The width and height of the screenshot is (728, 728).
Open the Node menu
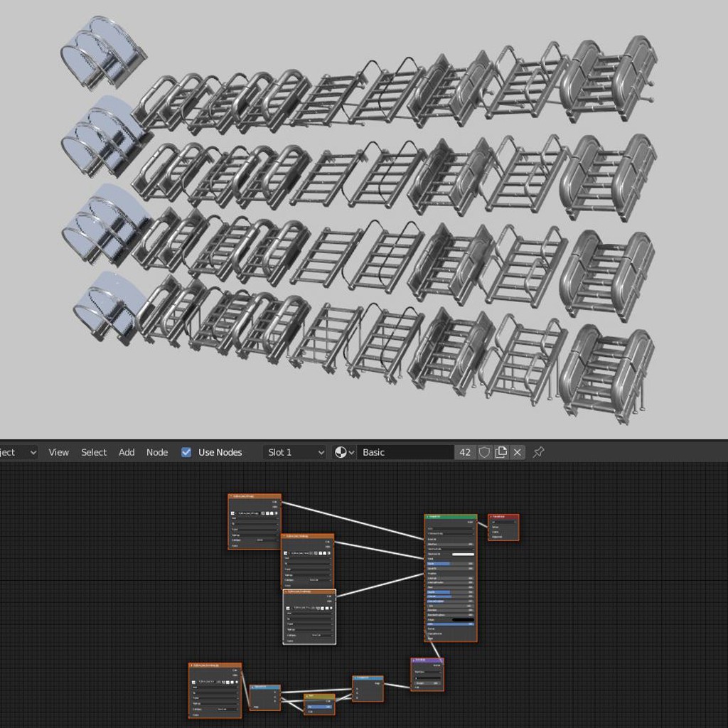[157, 452]
